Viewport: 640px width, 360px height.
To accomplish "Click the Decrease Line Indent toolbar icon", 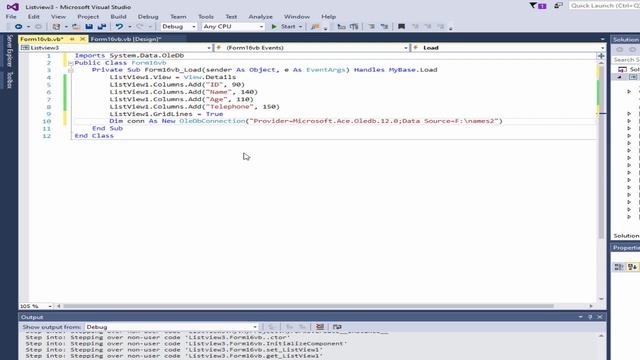I will pyautogui.click(x=341, y=27).
